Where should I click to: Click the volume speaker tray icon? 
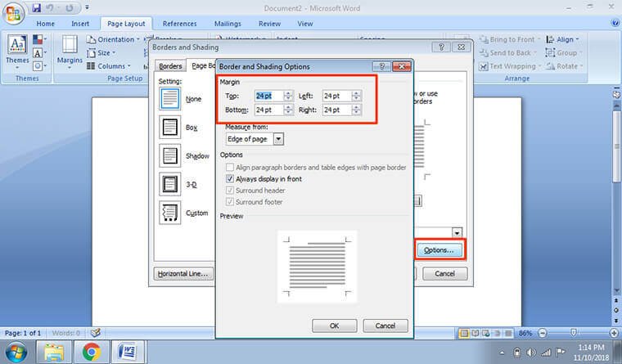click(531, 352)
